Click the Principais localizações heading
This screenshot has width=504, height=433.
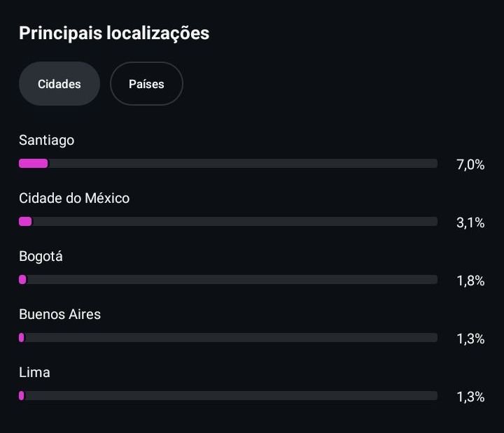pos(114,33)
